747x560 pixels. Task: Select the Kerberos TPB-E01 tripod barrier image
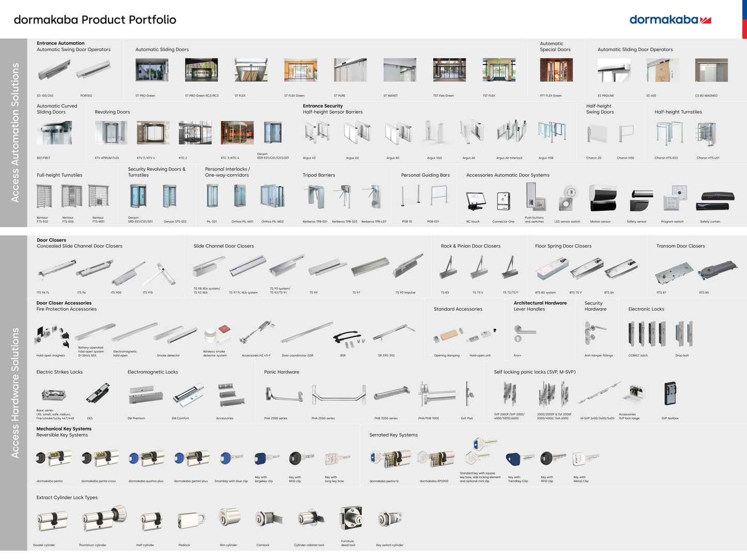pyautogui.click(x=315, y=197)
